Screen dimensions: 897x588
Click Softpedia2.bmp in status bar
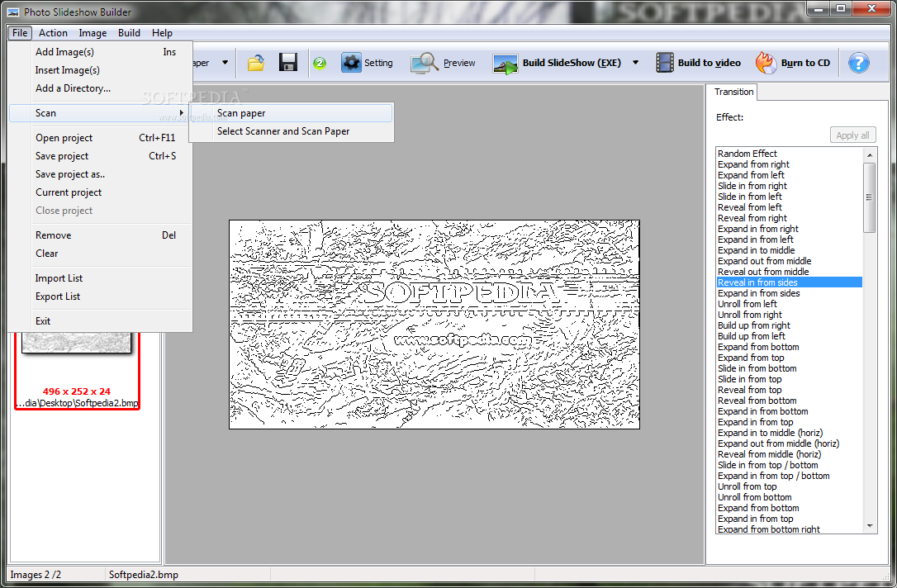(144, 575)
